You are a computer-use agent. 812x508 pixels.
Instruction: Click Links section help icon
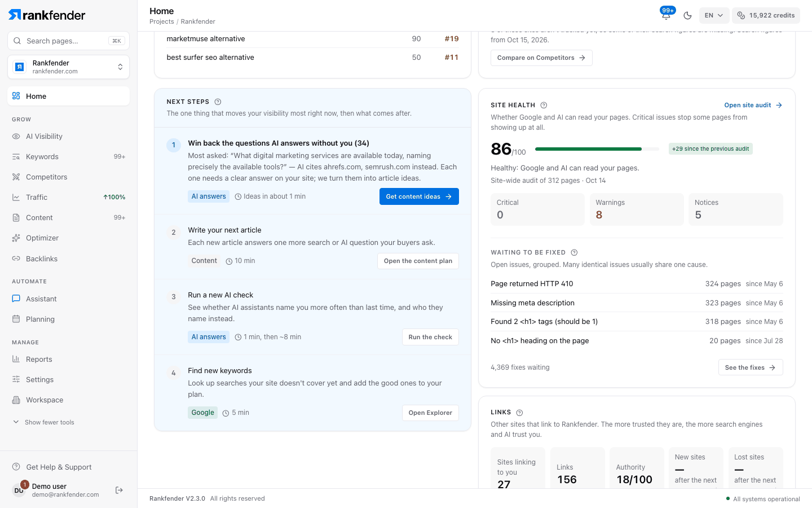pyautogui.click(x=520, y=413)
